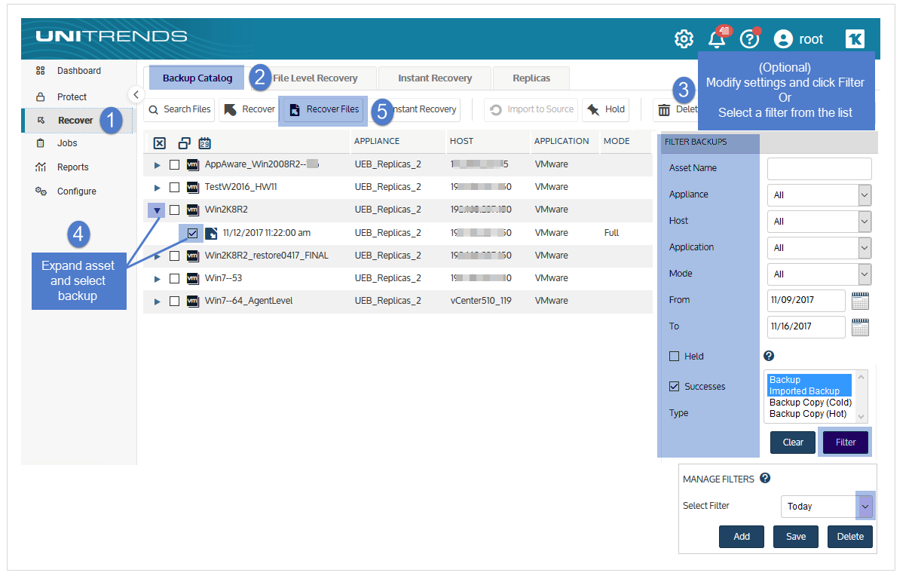The height and width of the screenshot is (588, 915).
Task: Click the collapse-all icon above the backup list
Action: click(x=184, y=143)
